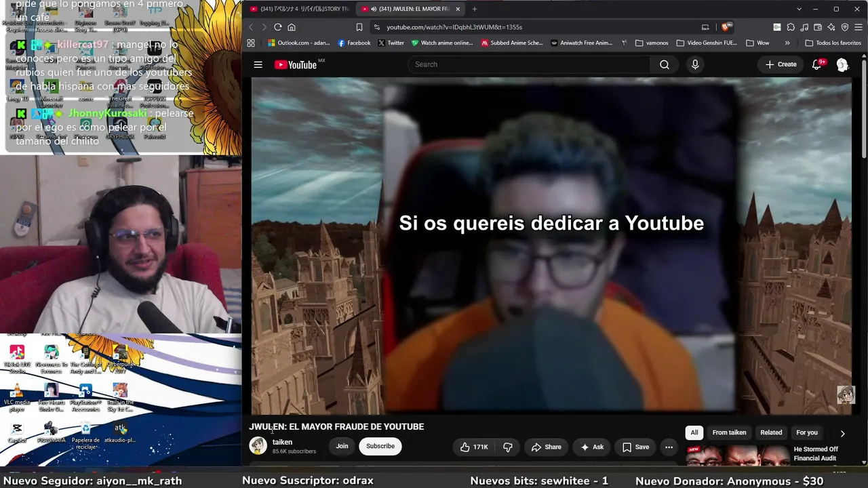Select the All filter chip
The image size is (868, 488).
[x=694, y=432]
